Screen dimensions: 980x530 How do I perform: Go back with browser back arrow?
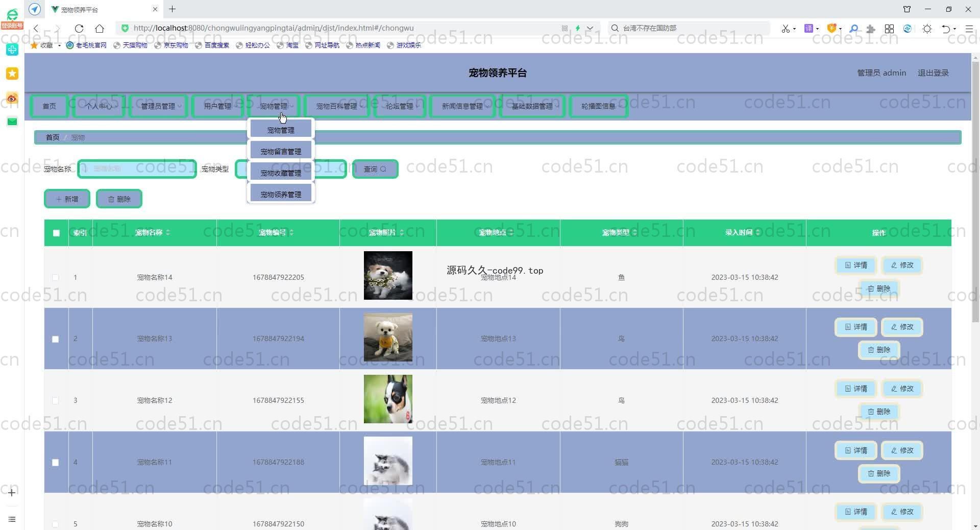tap(36, 29)
